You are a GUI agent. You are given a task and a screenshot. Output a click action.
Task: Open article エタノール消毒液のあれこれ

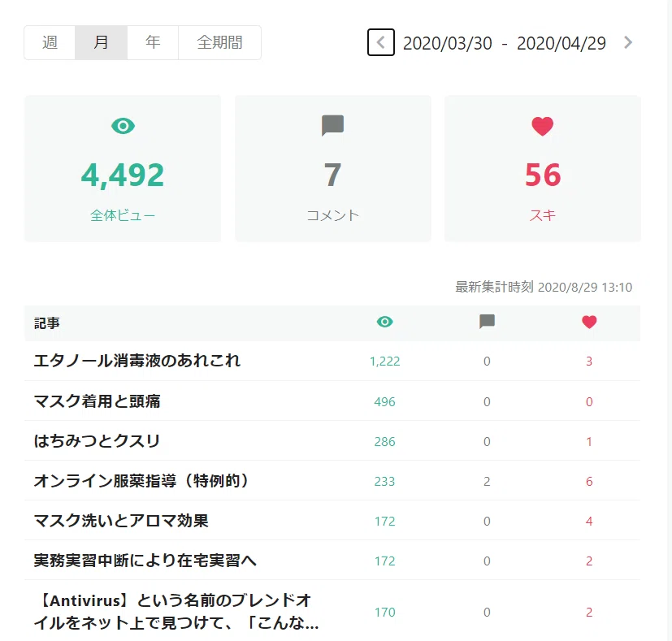pyautogui.click(x=137, y=361)
